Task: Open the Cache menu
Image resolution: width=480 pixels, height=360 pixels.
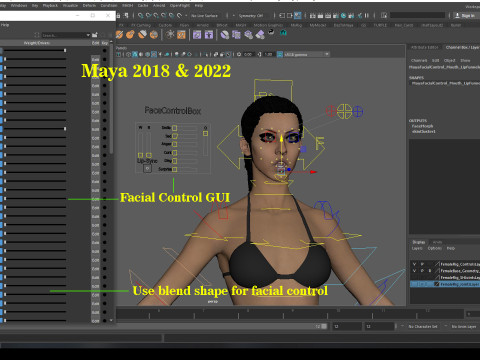Action: point(143,5)
